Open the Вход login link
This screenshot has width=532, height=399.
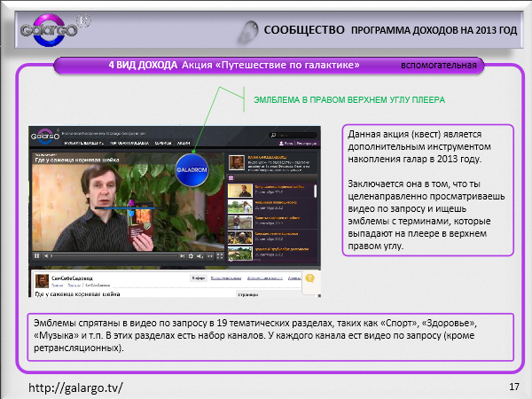[x=286, y=143]
